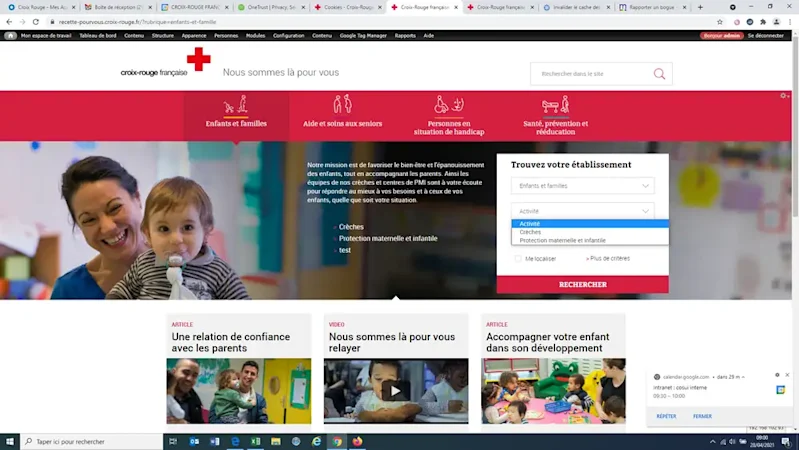The image size is (799, 450).
Task: Click the Santé, prévention hospital bed icon
Action: (555, 104)
